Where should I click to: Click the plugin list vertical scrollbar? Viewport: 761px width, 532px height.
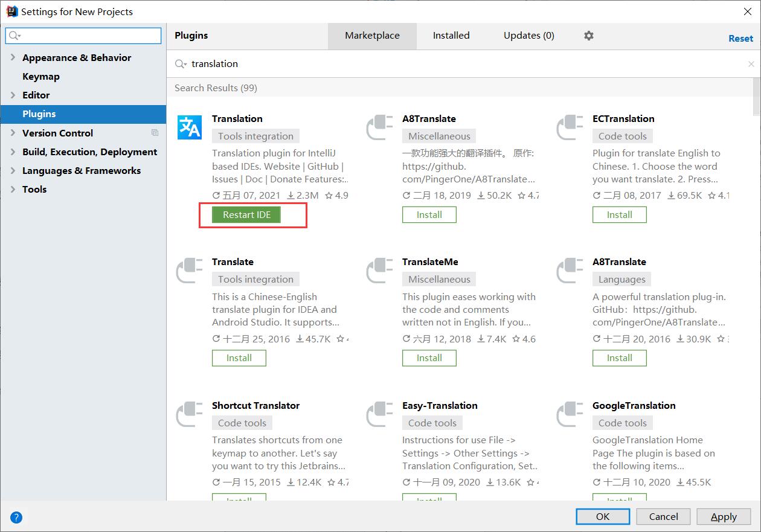pyautogui.click(x=757, y=97)
